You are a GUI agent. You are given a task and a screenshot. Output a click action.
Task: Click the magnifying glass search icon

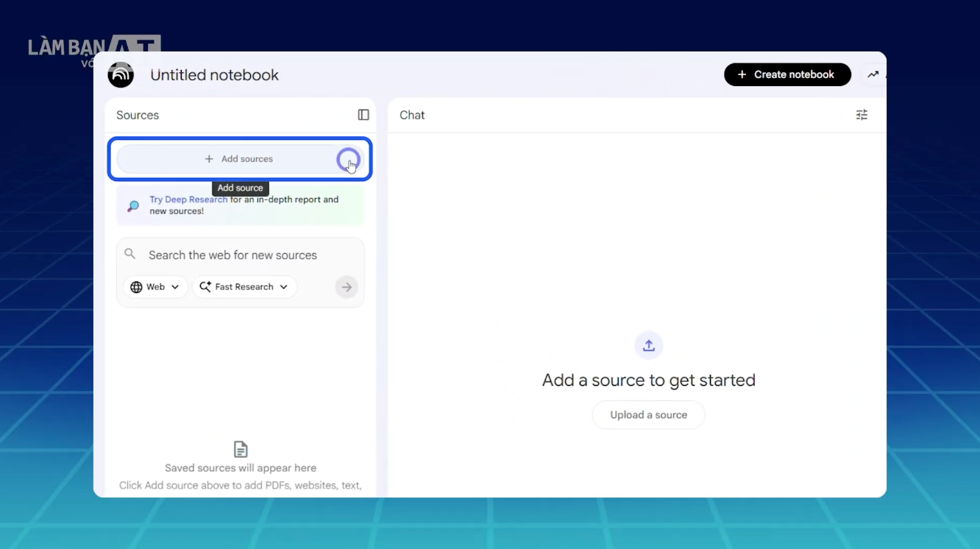pyautogui.click(x=130, y=253)
